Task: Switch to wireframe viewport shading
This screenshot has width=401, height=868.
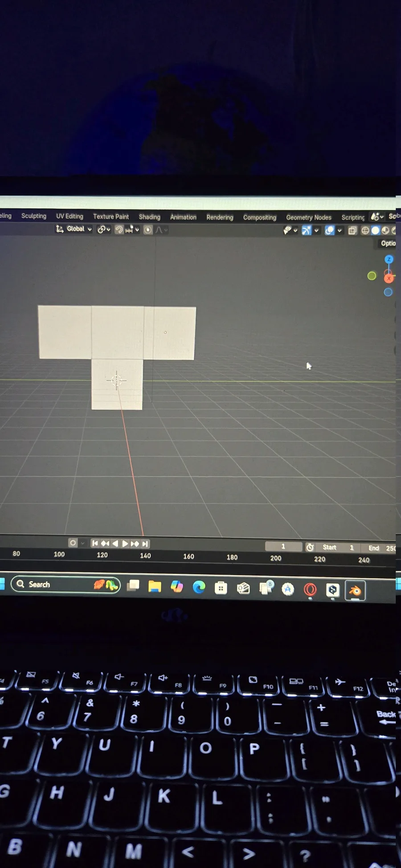Action: pos(365,230)
